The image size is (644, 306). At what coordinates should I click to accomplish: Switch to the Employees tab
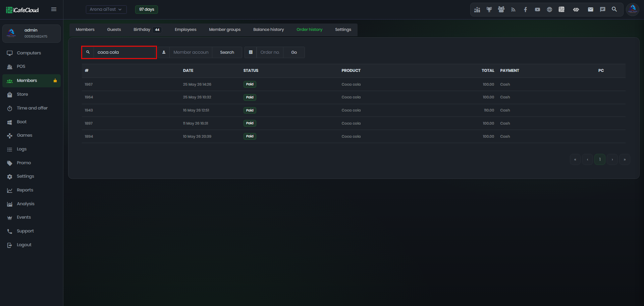point(185,30)
